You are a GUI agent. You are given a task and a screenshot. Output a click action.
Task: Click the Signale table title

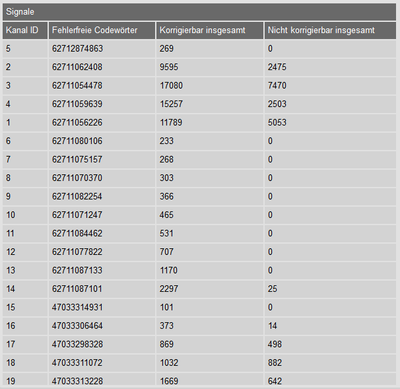click(x=20, y=12)
